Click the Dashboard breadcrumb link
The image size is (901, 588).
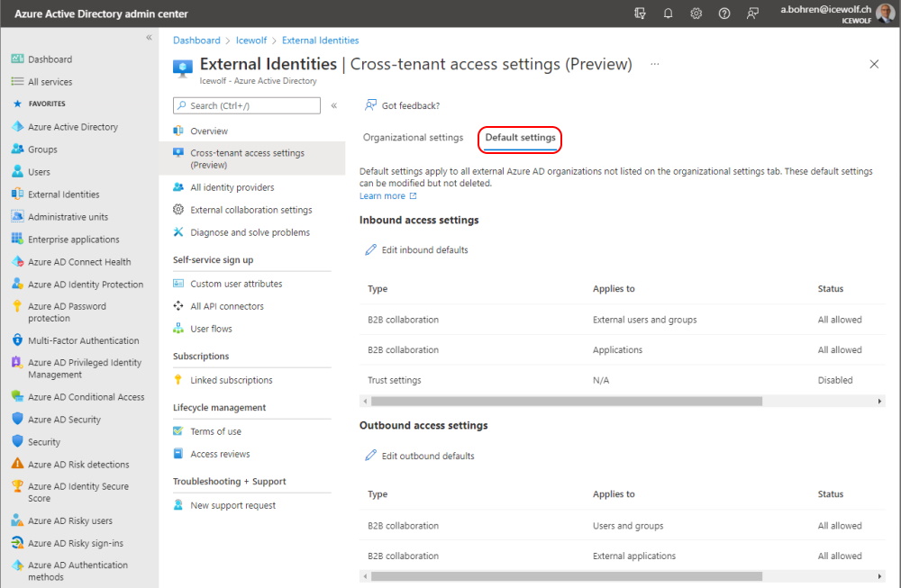(196, 41)
